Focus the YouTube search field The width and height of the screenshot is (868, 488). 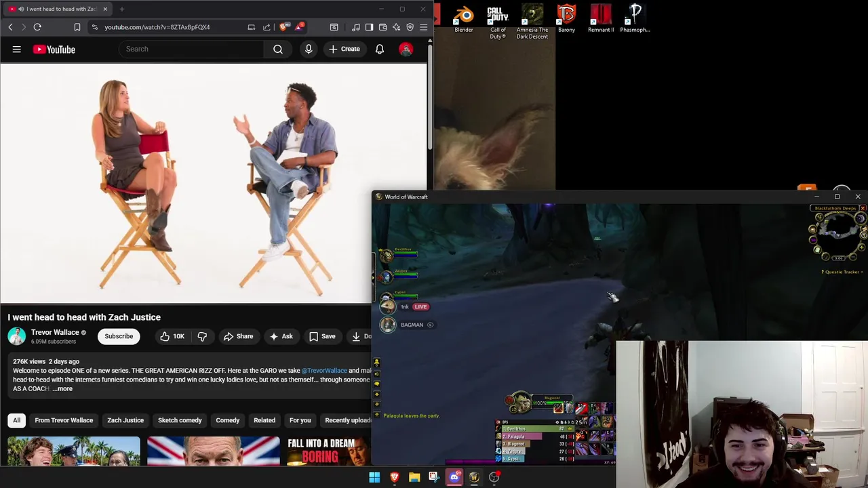tap(191, 49)
